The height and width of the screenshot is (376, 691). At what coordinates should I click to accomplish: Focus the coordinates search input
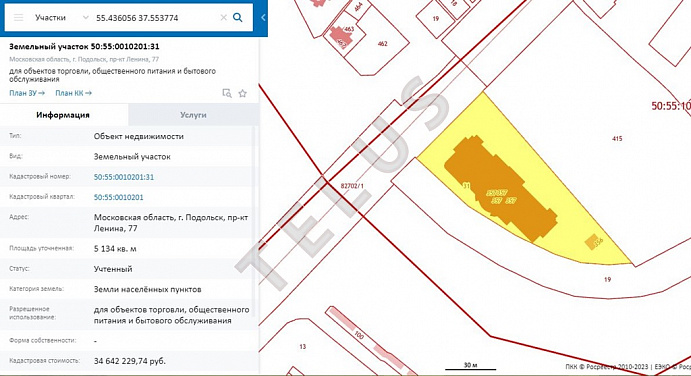click(x=154, y=18)
